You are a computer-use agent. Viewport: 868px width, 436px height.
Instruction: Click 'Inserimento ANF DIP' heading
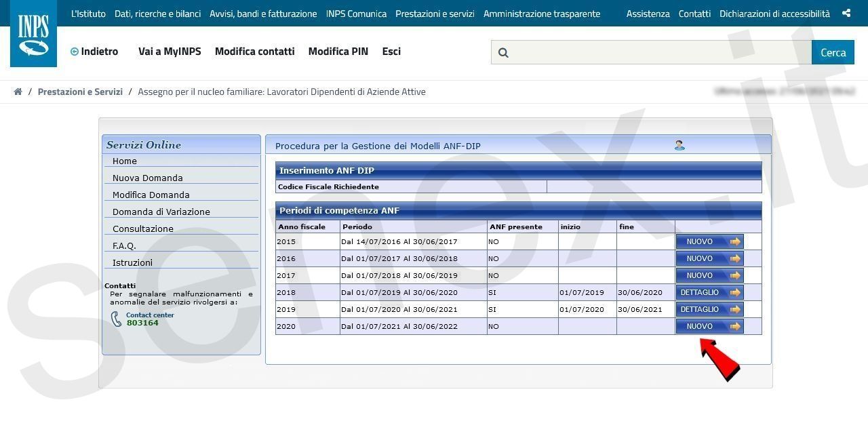pos(327,170)
